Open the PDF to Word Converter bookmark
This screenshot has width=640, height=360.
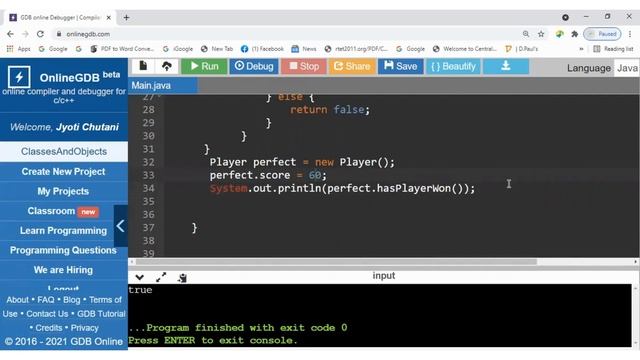tap(122, 49)
